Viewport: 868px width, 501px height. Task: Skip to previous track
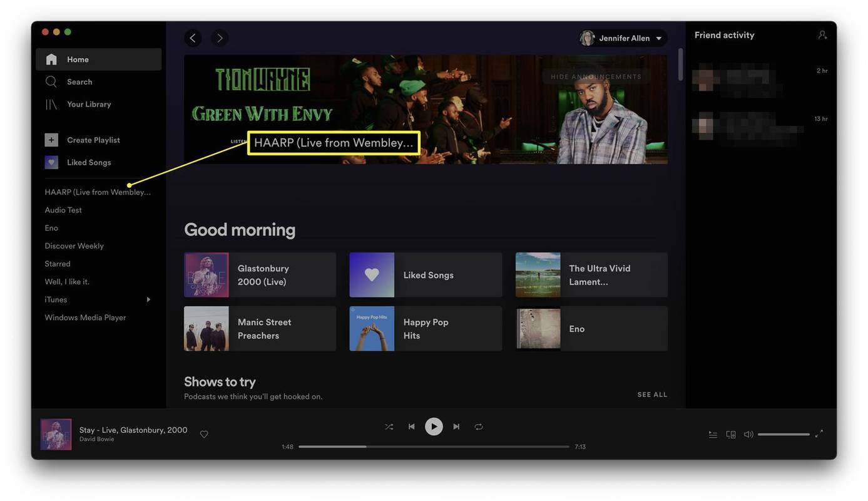pyautogui.click(x=411, y=426)
